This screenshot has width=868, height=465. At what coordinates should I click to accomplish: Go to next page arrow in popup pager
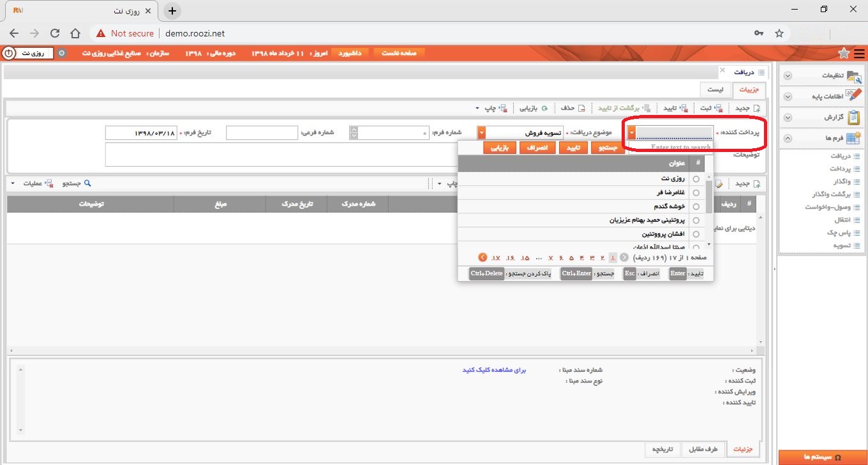tap(483, 257)
